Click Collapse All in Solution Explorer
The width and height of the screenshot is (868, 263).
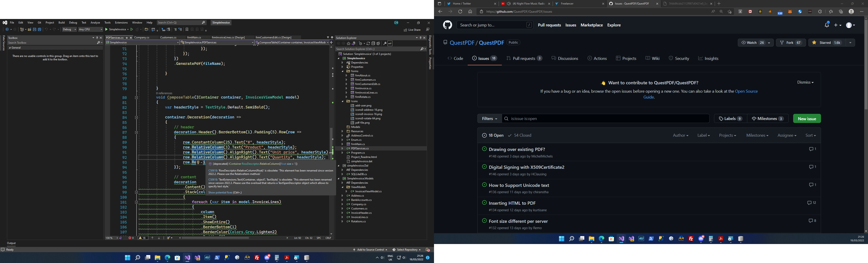click(373, 43)
